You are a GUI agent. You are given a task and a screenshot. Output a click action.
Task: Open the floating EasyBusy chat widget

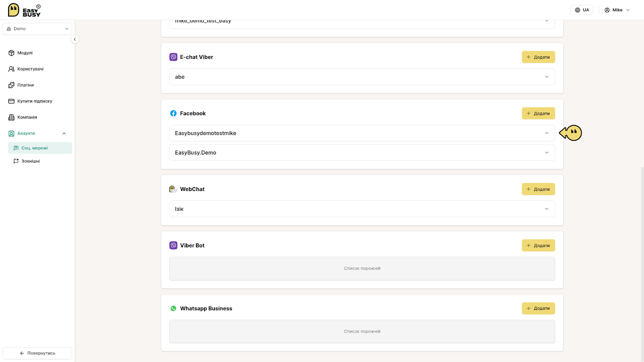[x=571, y=133]
